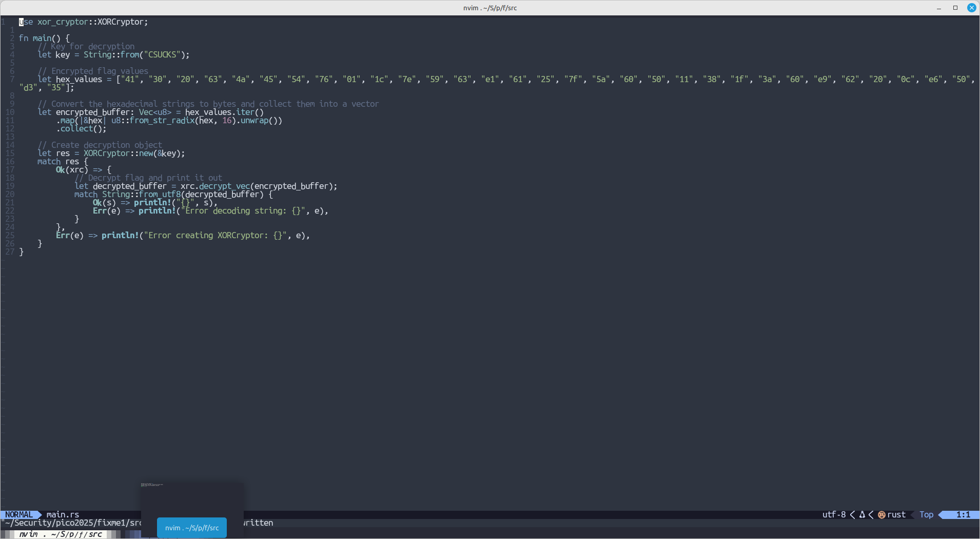Screen dimensions: 980x539
Task: Place cursor on the "CSUCKS" key string
Action: point(162,55)
